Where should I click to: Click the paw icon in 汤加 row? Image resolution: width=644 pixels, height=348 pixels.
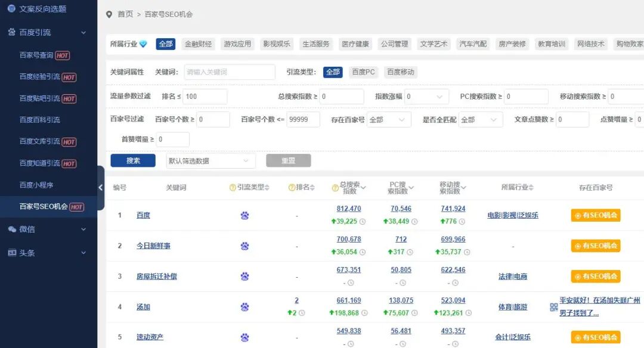click(245, 307)
